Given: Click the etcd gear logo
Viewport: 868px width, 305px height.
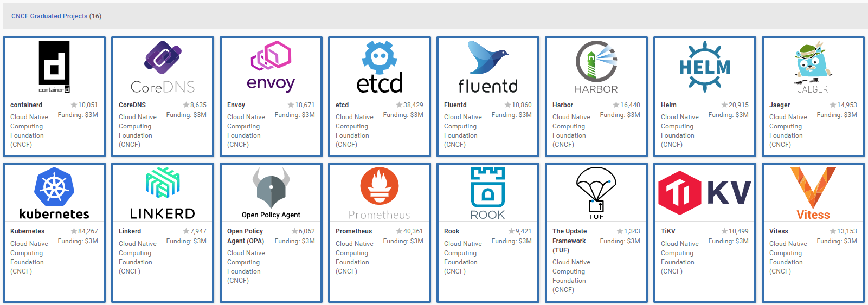Looking at the screenshot, I should coord(380,67).
